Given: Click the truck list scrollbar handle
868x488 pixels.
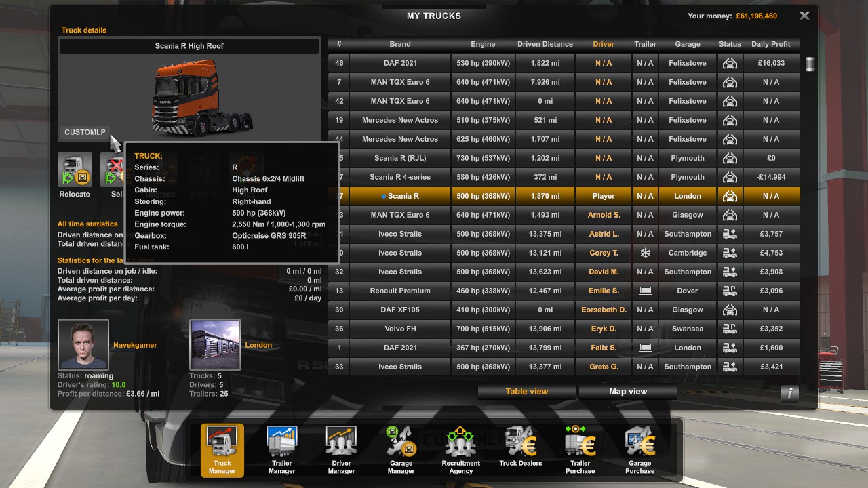Looking at the screenshot, I should point(810,64).
